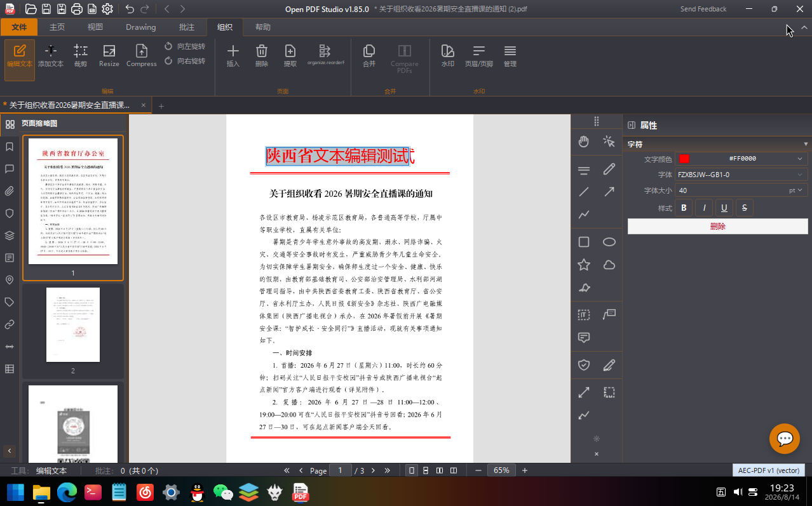Toggle bold style B button

(684, 208)
